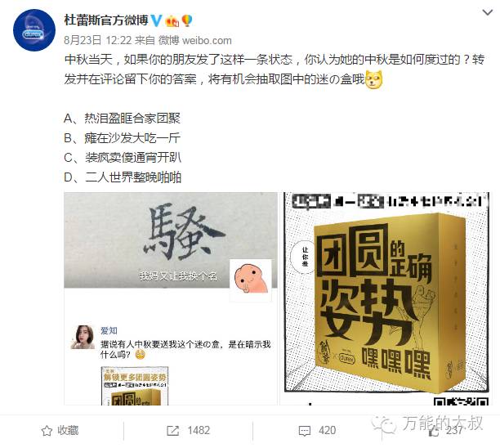This screenshot has width=500, height=448.
Task: Open the small gold box thumbnail preview
Action: point(135,386)
